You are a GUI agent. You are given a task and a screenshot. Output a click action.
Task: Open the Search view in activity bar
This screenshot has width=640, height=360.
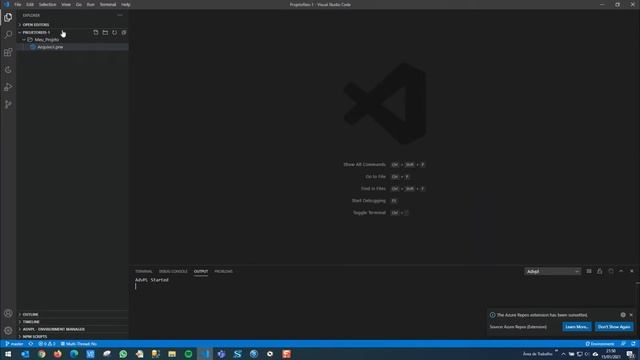[8, 35]
